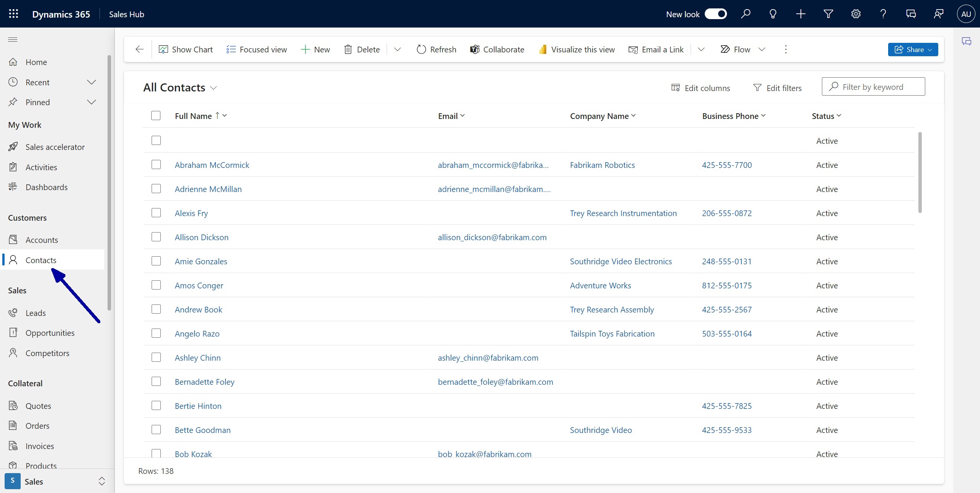980x493 pixels.
Task: Click Visualize this view
Action: click(x=577, y=49)
